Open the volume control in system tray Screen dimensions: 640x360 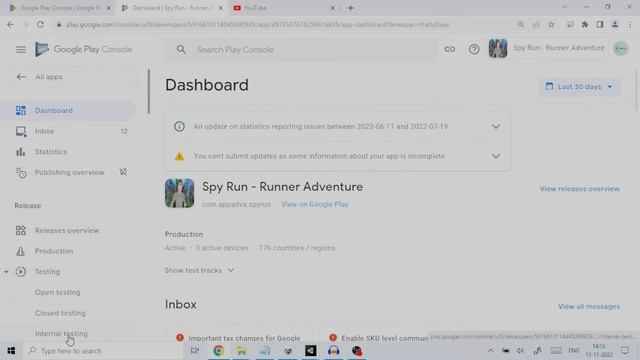click(520, 351)
